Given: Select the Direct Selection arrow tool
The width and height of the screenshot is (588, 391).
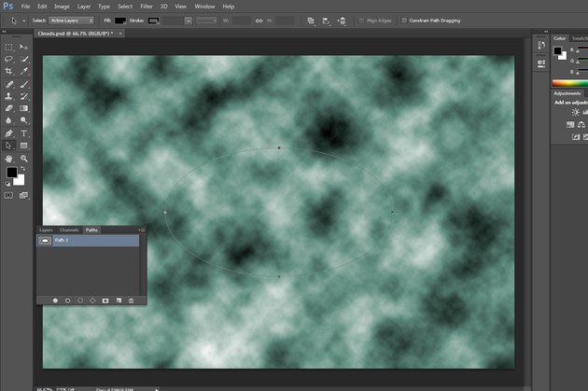Looking at the screenshot, I should pyautogui.click(x=8, y=146).
